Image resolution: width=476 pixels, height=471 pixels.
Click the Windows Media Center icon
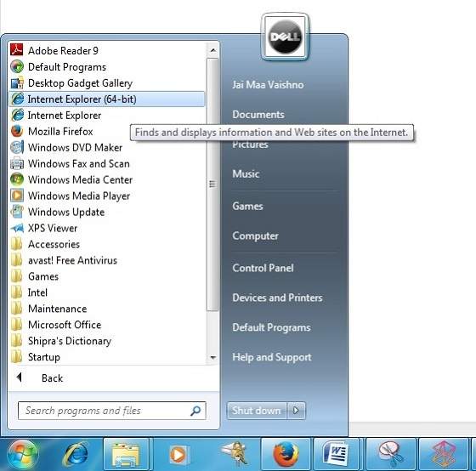[x=17, y=179]
